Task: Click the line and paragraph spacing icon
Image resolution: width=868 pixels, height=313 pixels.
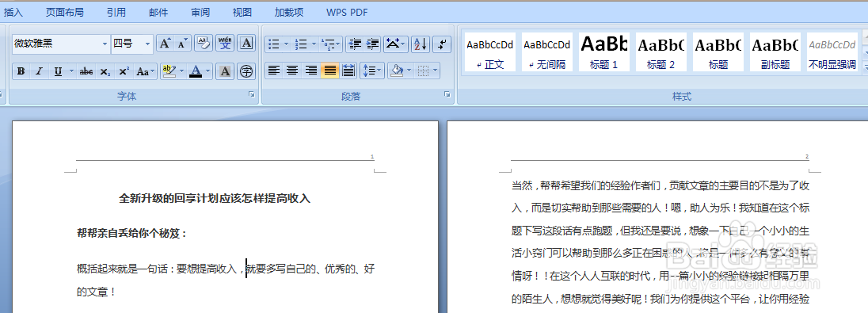Action: 372,71
